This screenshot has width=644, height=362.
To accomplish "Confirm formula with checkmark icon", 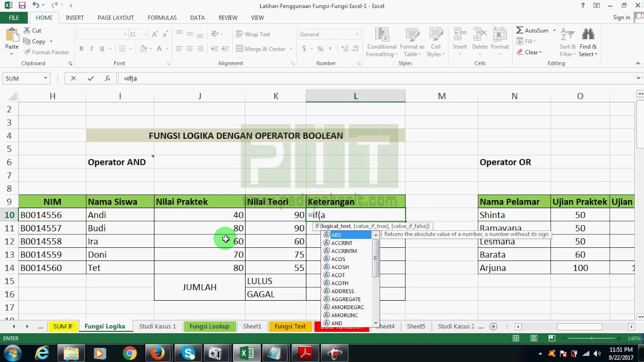I will tap(91, 78).
